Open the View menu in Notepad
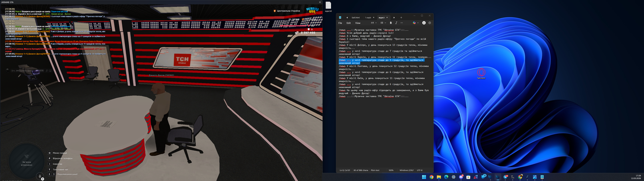This screenshot has width=644, height=181. coord(358,23)
